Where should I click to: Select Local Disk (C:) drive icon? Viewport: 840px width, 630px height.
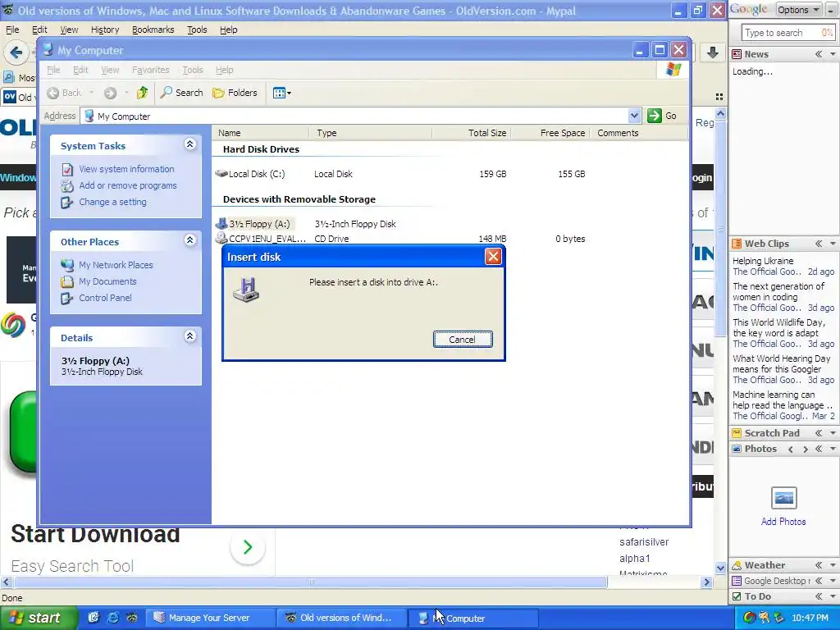click(x=221, y=174)
